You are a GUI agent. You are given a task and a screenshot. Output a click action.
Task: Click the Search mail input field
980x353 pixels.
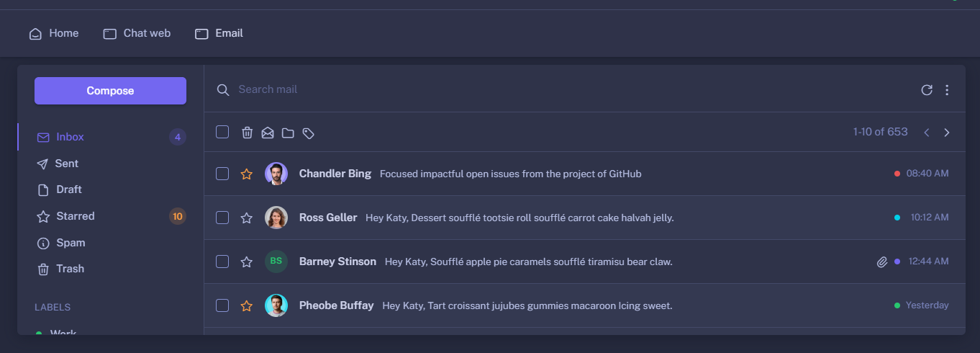point(504,89)
